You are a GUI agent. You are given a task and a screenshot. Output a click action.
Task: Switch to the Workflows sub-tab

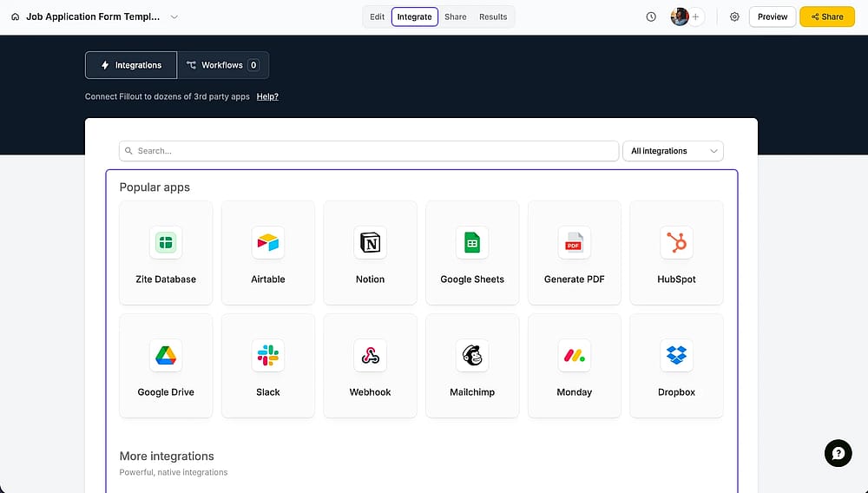coord(223,65)
